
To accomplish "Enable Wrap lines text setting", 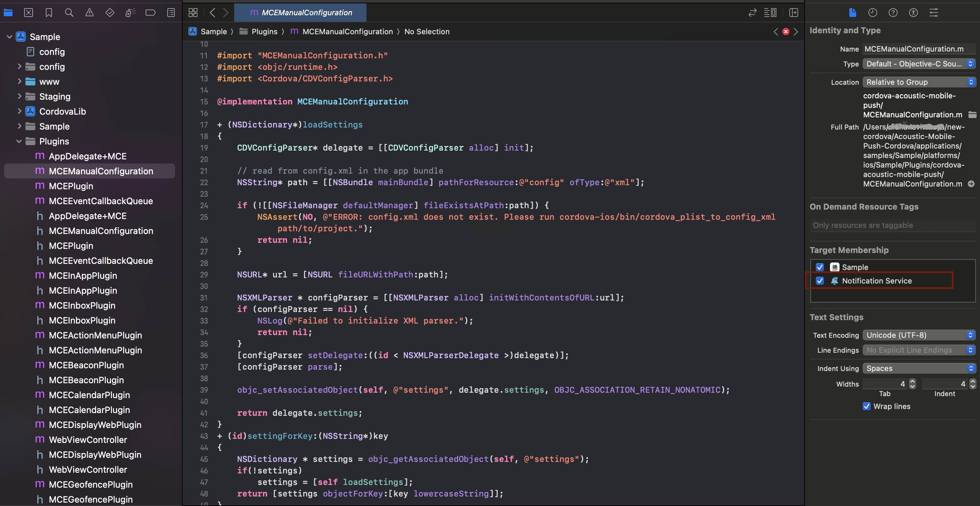I will click(865, 407).
